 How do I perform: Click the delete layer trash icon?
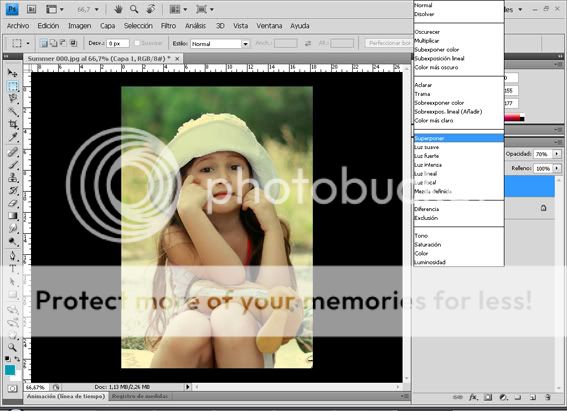(547, 397)
